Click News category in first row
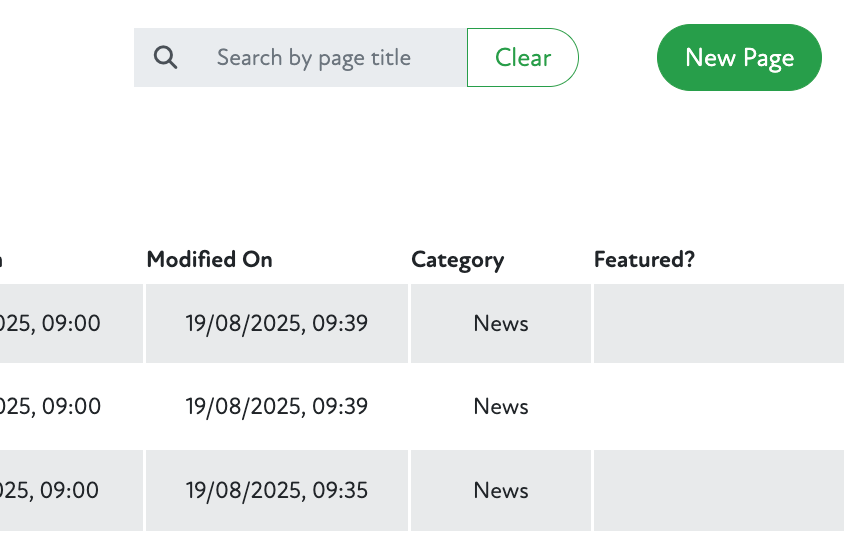This screenshot has width=844, height=546. click(x=501, y=323)
